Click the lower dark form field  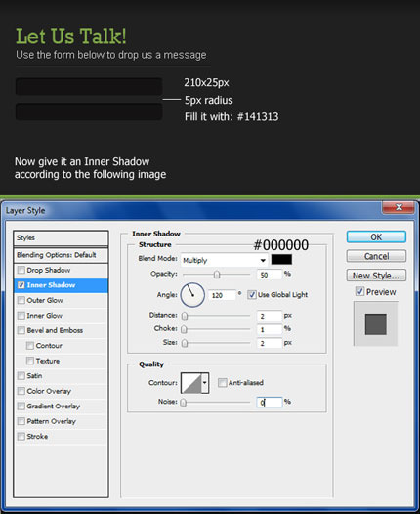89,111
